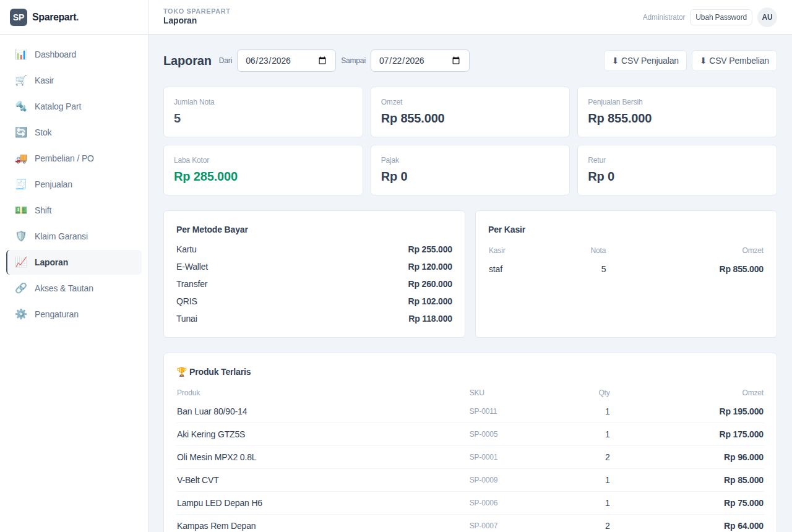Click the Akses & Tautan link icon

tap(21, 288)
